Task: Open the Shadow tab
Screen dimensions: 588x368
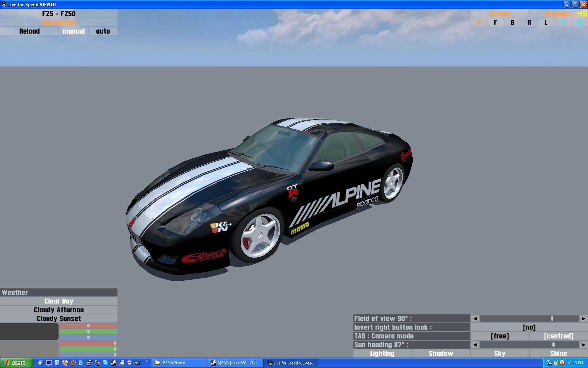Action: 441,354
